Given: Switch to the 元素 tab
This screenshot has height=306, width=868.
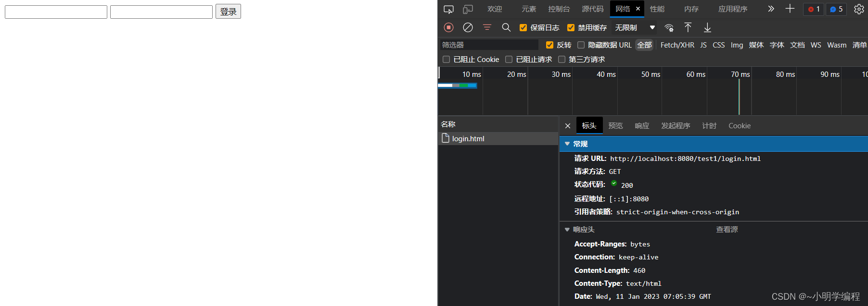Looking at the screenshot, I should point(529,9).
